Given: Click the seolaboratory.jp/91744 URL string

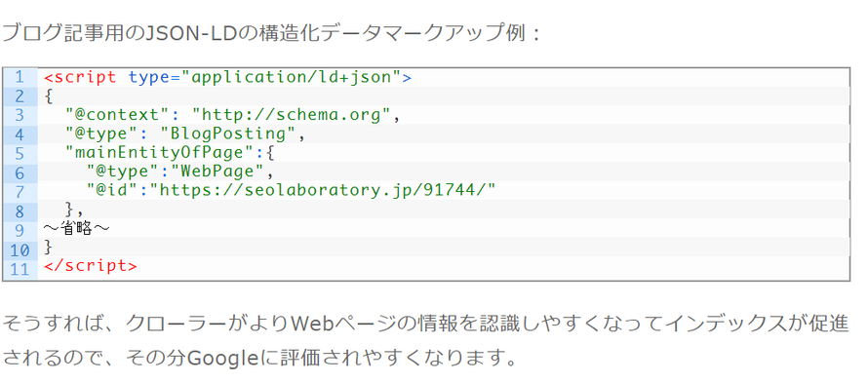Looking at the screenshot, I should pyautogui.click(x=322, y=190).
